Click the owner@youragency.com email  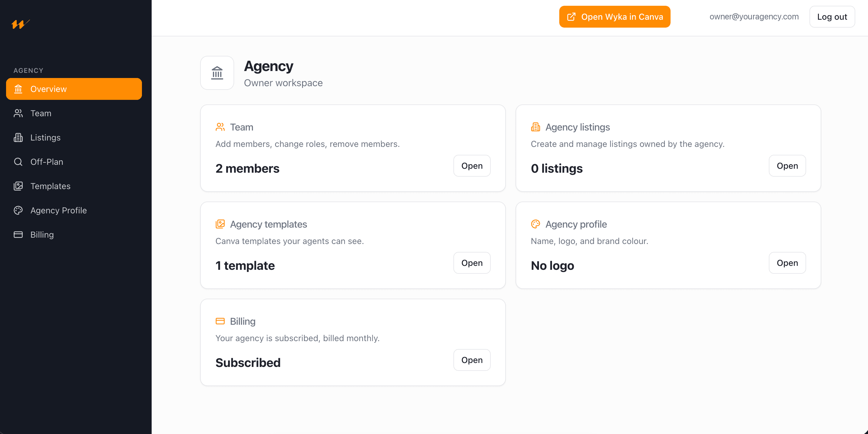[754, 17]
